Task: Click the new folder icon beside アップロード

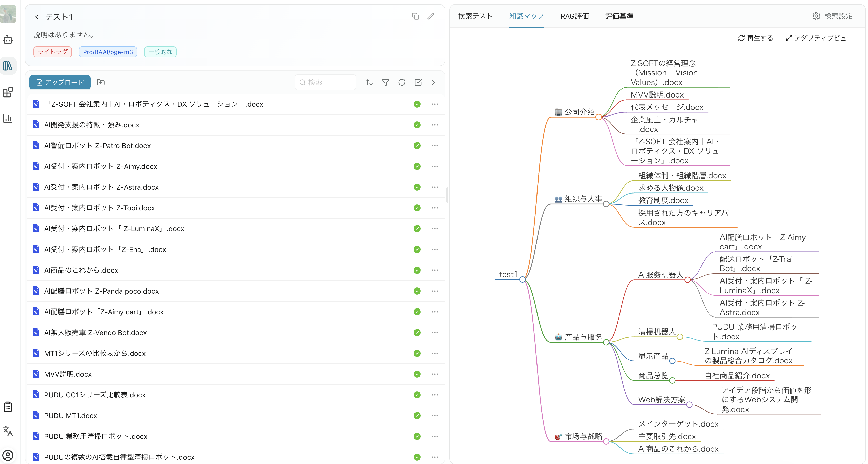Action: pyautogui.click(x=100, y=82)
